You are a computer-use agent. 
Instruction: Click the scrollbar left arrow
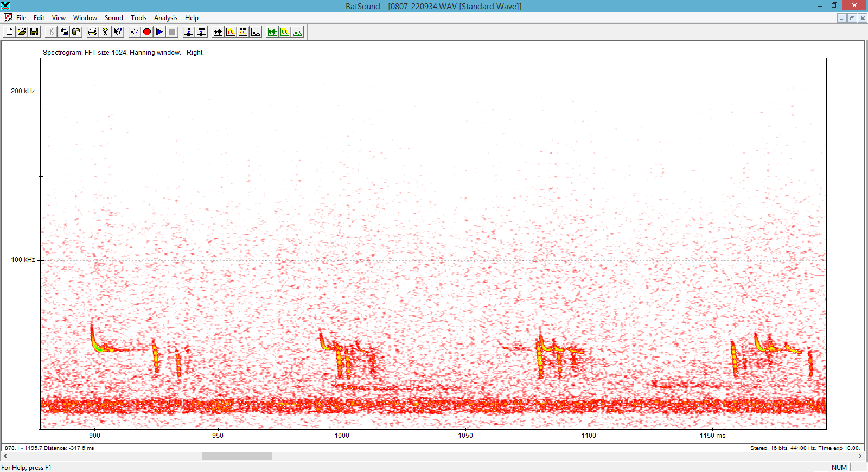pyautogui.click(x=5, y=456)
